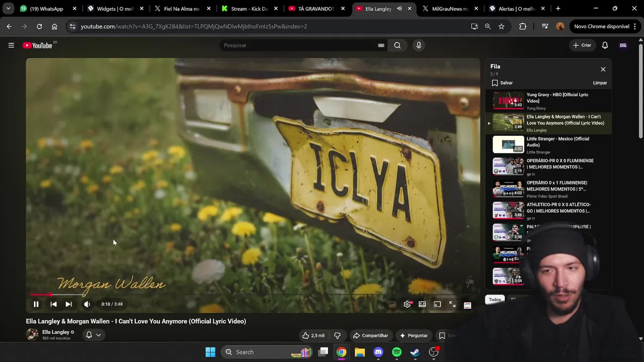
Task: Click the YouTube URL address bar
Action: tap(194, 26)
